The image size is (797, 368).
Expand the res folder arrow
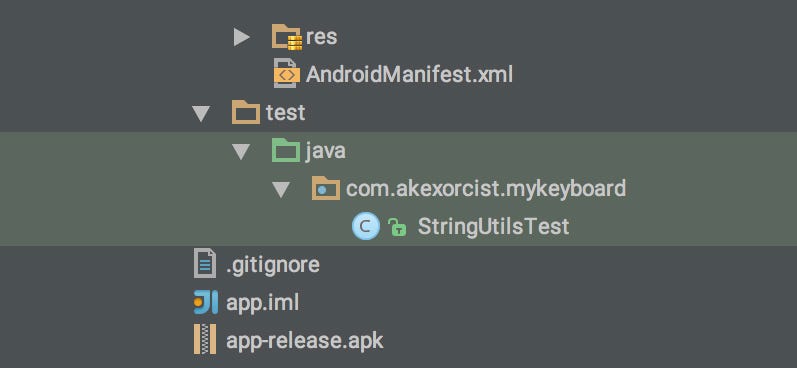tap(241, 37)
